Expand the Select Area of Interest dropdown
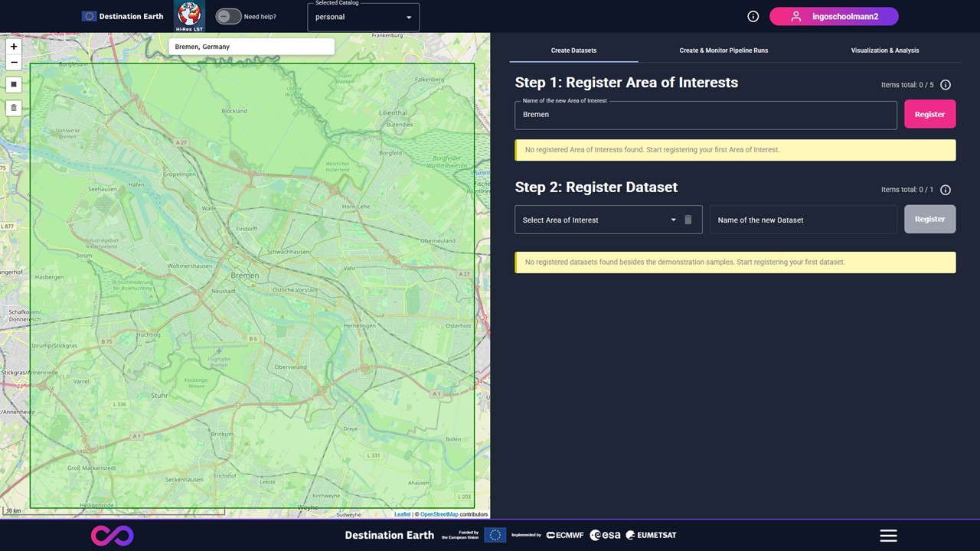The width and height of the screenshot is (980, 551). click(x=597, y=220)
